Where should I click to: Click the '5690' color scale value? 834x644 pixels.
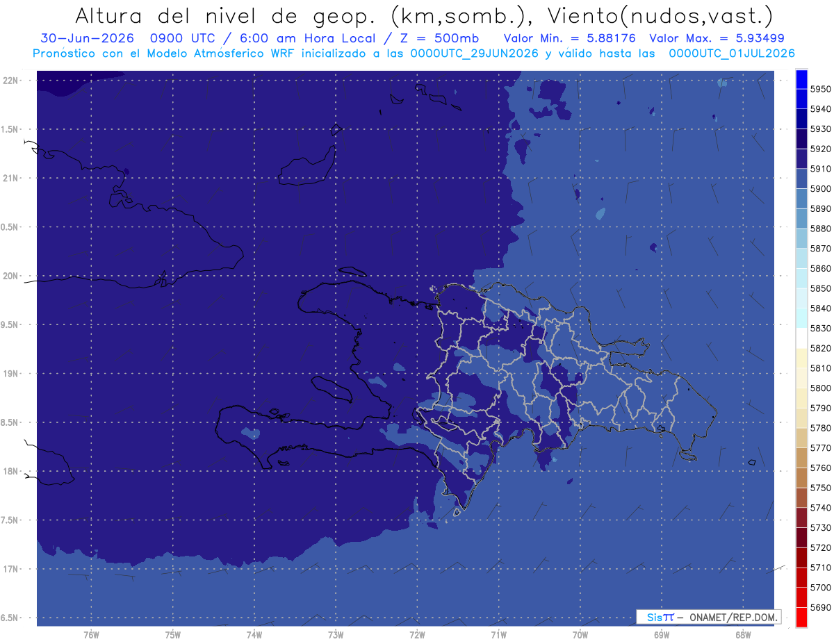[820, 608]
